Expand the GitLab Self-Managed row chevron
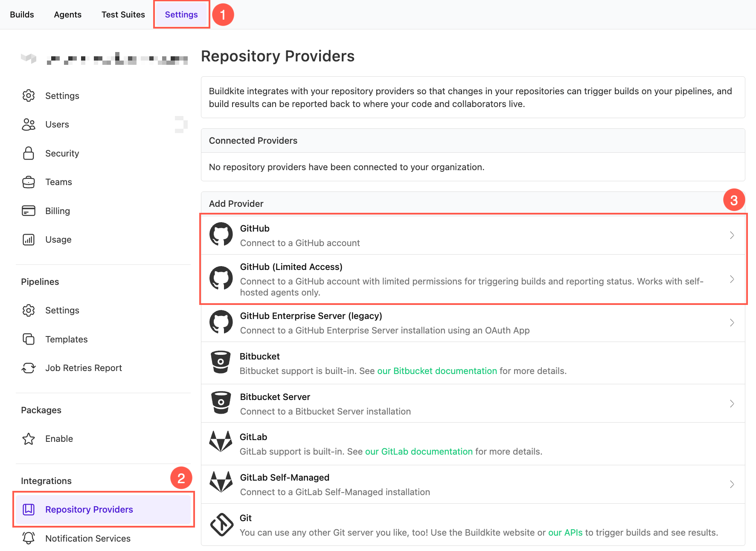 click(732, 484)
